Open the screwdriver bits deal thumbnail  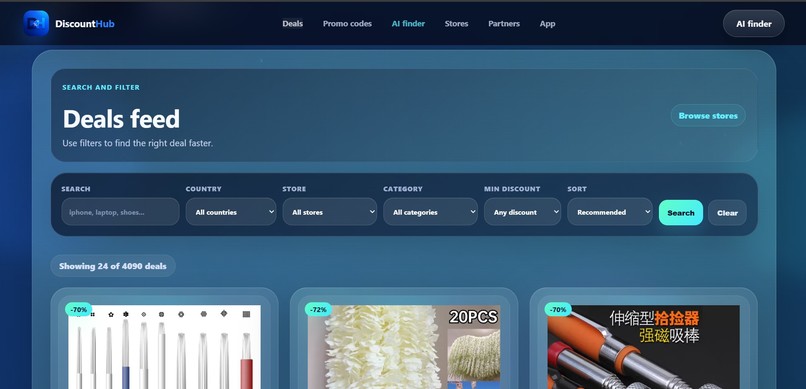[164, 347]
